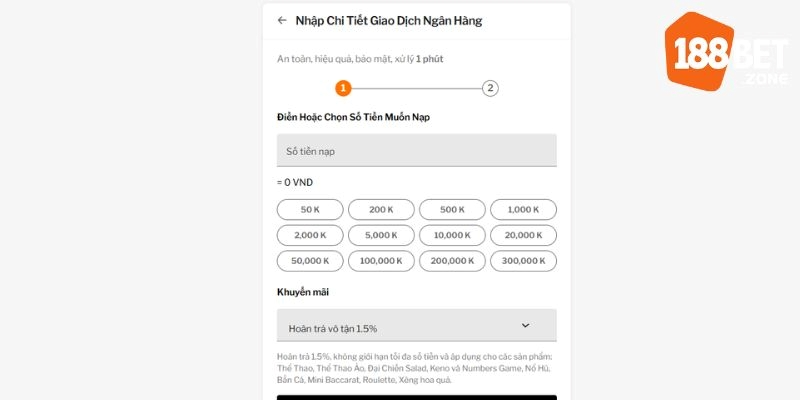Go back using the left arrow icon
800x400 pixels.
coord(282,20)
